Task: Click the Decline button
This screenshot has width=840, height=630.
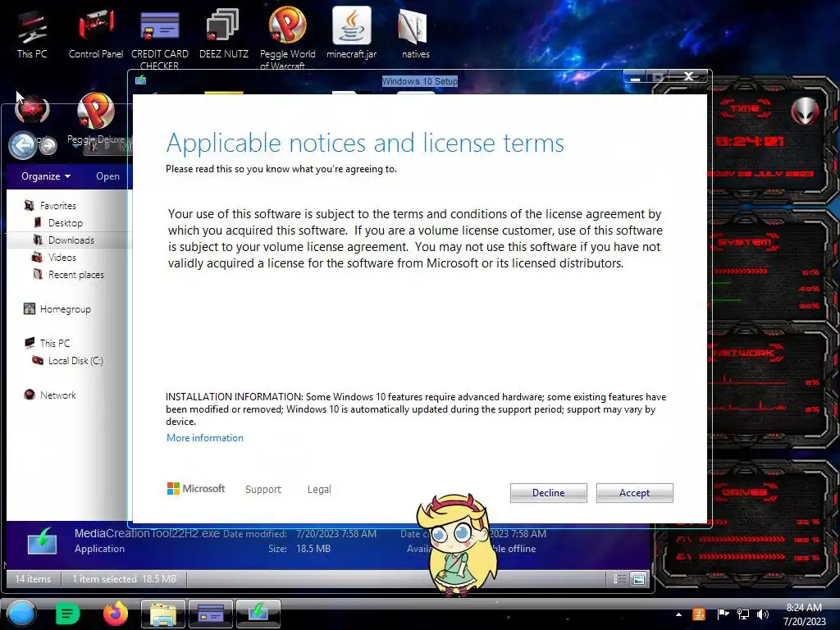Action: pyautogui.click(x=548, y=493)
